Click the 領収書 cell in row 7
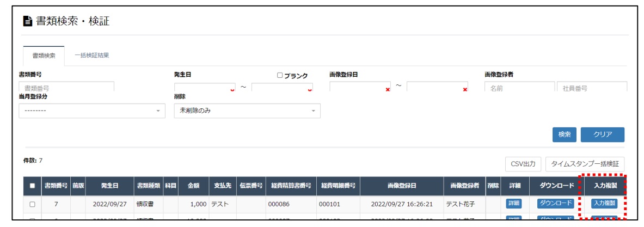 point(149,204)
